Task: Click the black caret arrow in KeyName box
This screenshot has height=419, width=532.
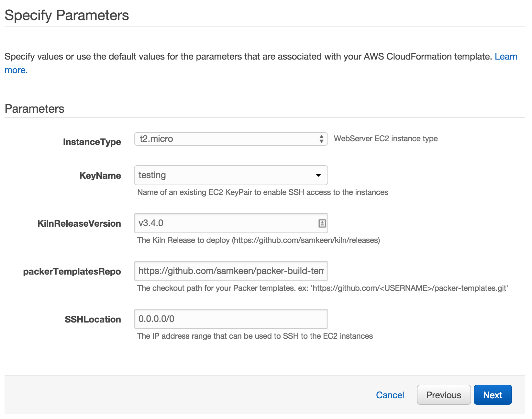Action: [x=318, y=176]
